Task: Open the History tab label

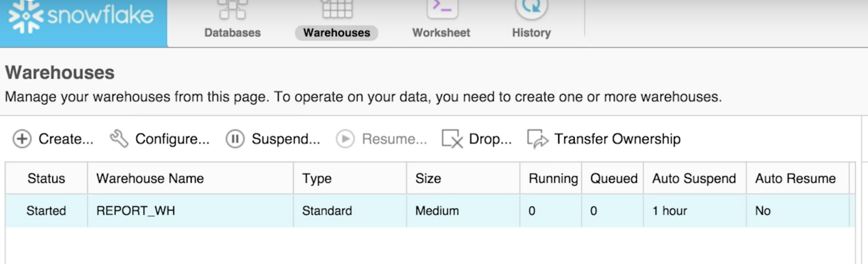Action: tap(531, 33)
